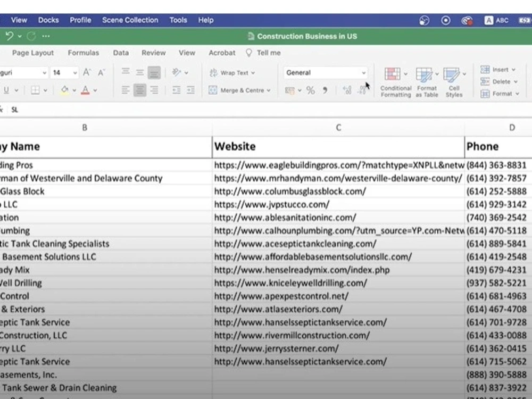The height and width of the screenshot is (399, 532).
Task: Expand the Delete dropdown arrow
Action: [x=516, y=82]
